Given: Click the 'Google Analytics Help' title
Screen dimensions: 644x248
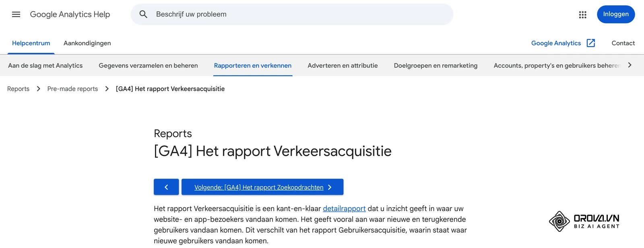Looking at the screenshot, I should [70, 15].
